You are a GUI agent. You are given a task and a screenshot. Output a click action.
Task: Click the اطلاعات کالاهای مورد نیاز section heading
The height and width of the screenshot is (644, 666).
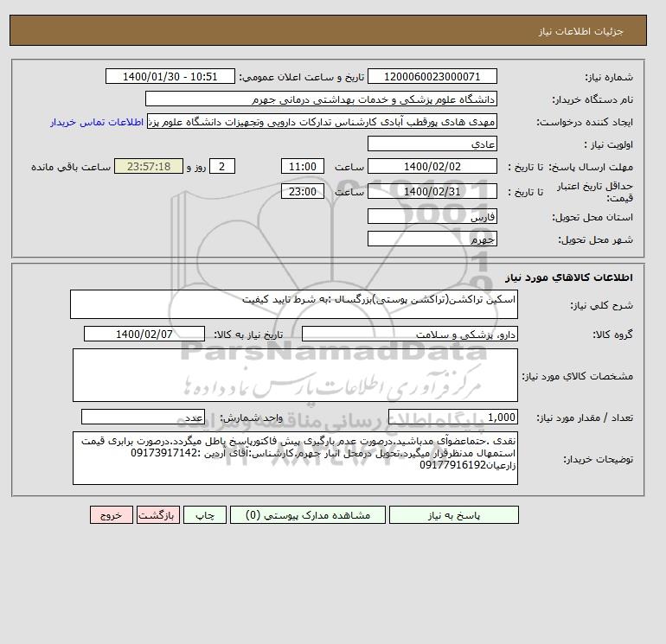(x=569, y=277)
